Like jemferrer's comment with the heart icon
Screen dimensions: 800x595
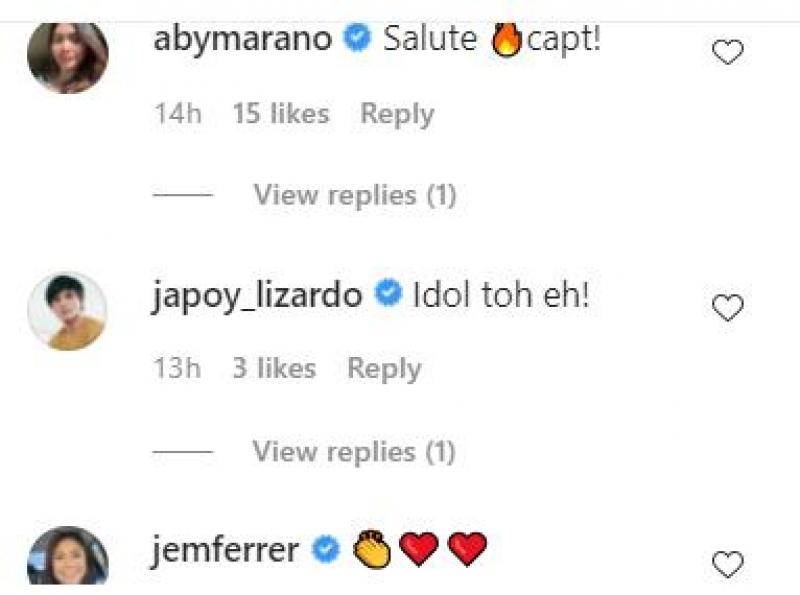coord(727,564)
